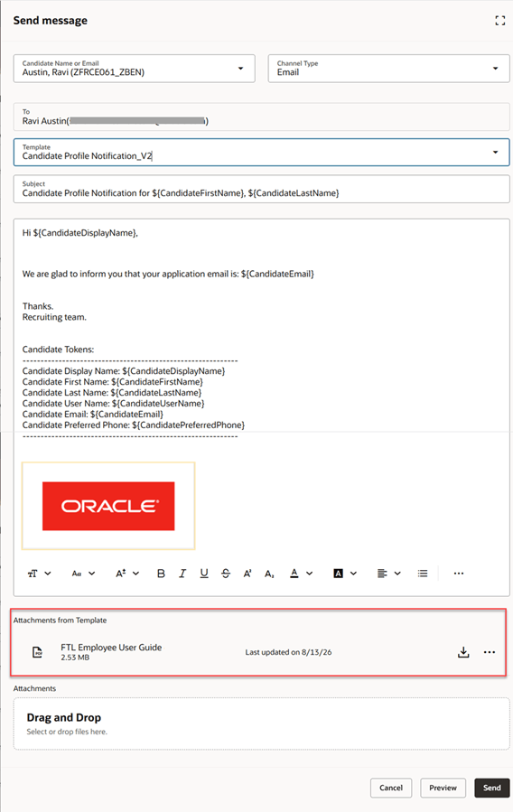513x812 pixels.
Task: Expand the text alignment dropdown arrow
Action: pyautogui.click(x=397, y=574)
